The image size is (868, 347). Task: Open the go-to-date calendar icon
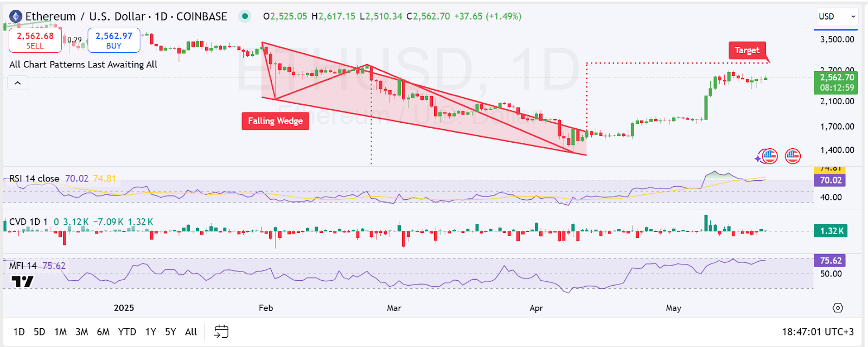[221, 331]
